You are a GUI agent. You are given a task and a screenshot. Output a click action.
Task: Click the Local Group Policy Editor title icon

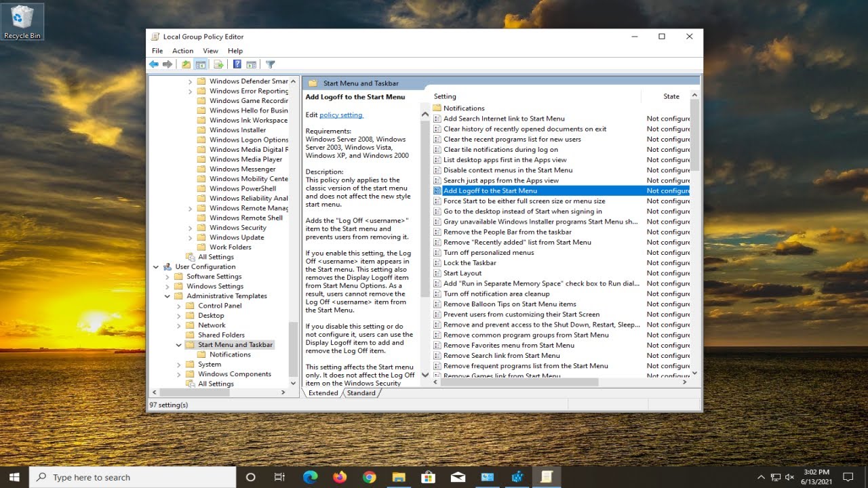(x=155, y=37)
